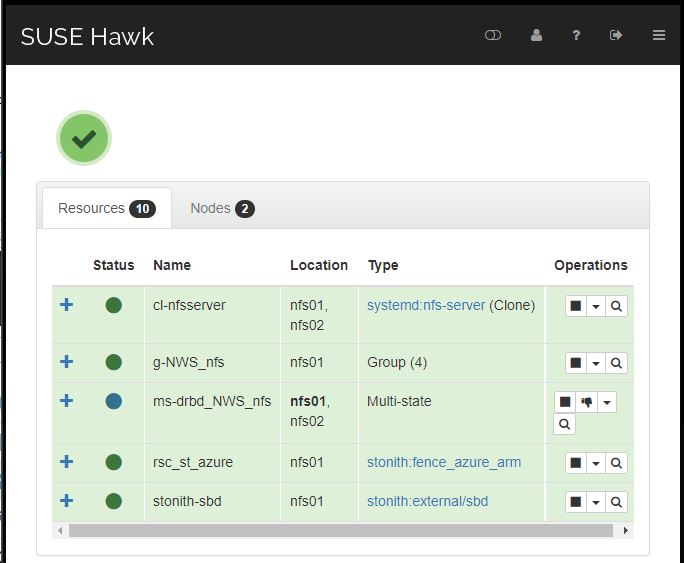Click the green cluster status checkmark
Viewport: 684px width, 563px height.
click(x=84, y=138)
